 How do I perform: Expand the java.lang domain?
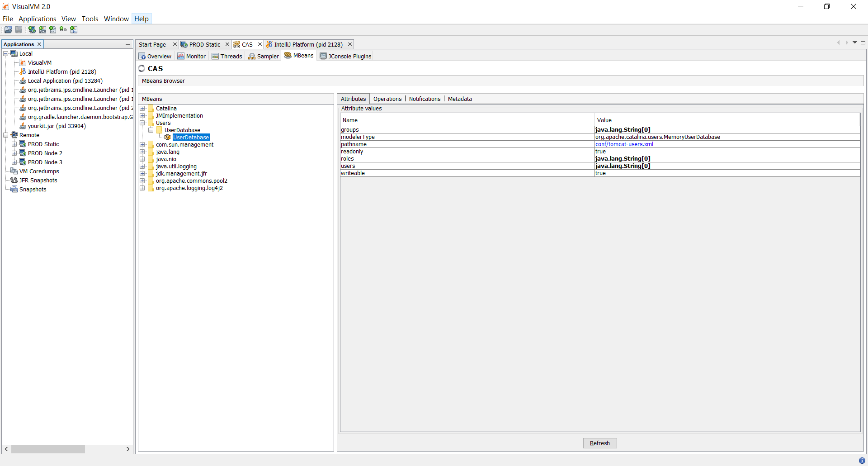[142, 152]
